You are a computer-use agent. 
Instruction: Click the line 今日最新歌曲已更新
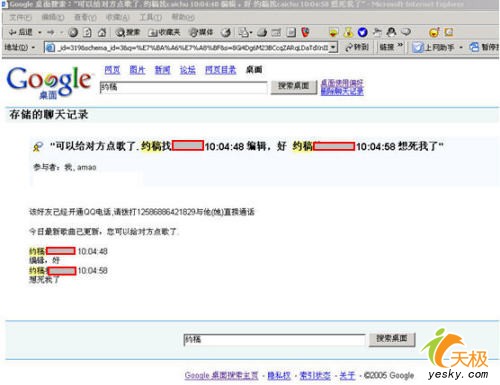tap(103, 231)
